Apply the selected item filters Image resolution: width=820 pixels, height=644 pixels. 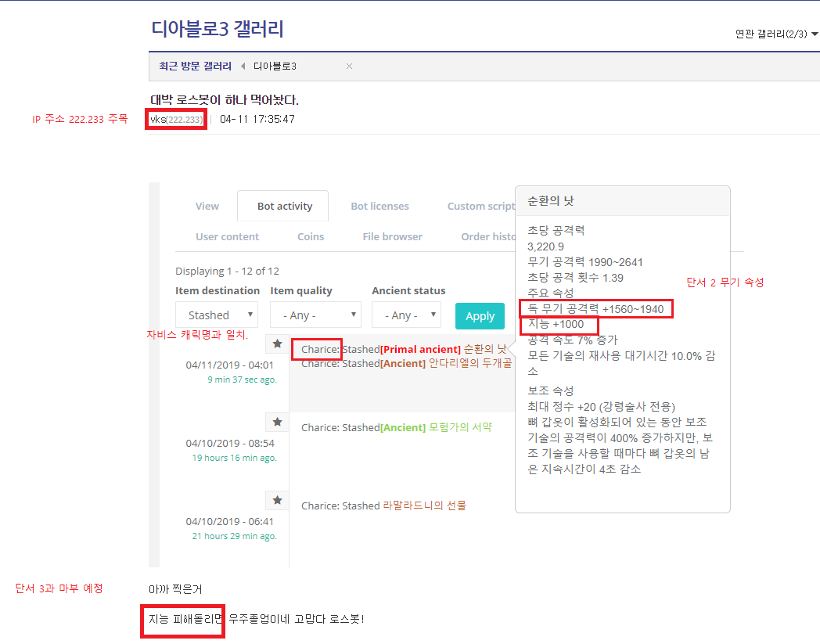(x=480, y=316)
